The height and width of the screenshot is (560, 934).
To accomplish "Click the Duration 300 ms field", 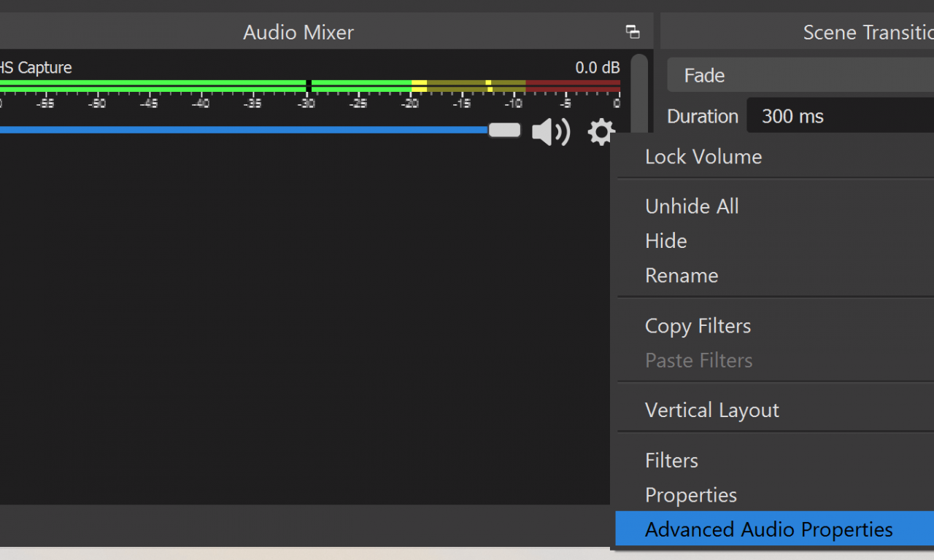I will point(839,117).
